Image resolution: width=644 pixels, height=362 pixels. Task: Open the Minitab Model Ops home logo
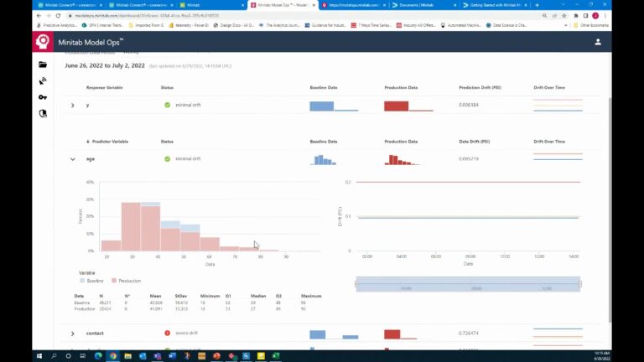click(43, 41)
